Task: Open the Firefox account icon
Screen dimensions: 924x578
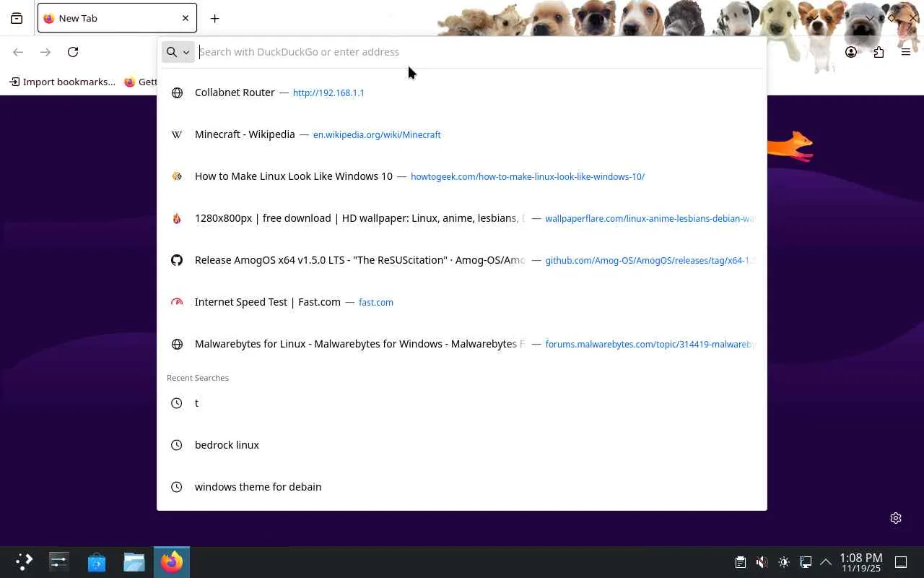Action: (x=851, y=52)
